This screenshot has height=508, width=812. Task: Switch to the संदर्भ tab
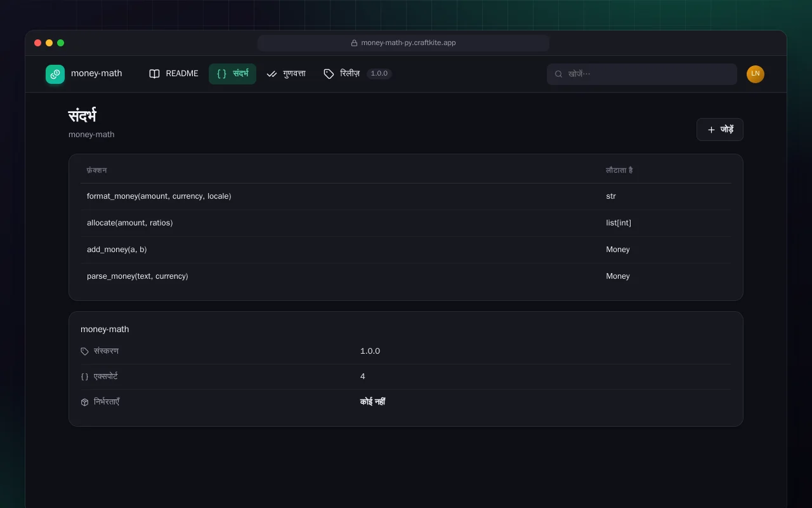click(232, 74)
